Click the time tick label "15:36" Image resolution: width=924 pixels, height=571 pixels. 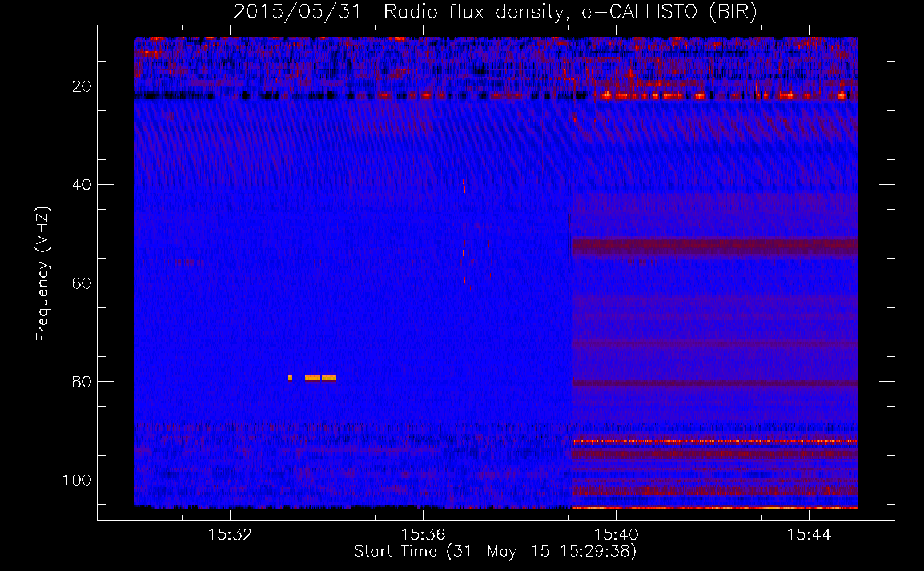tap(423, 535)
